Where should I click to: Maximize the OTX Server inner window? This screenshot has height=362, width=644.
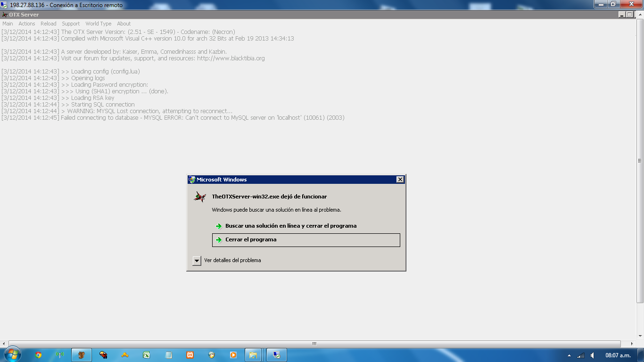pyautogui.click(x=629, y=15)
